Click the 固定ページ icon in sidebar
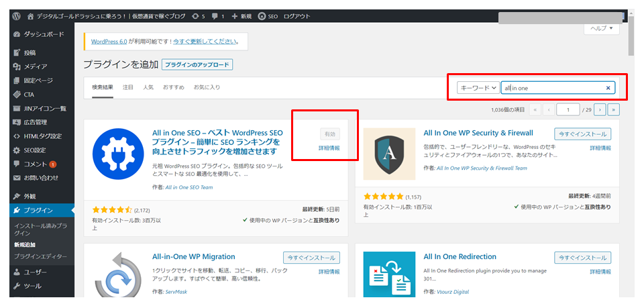The image size is (644, 306). point(16,81)
